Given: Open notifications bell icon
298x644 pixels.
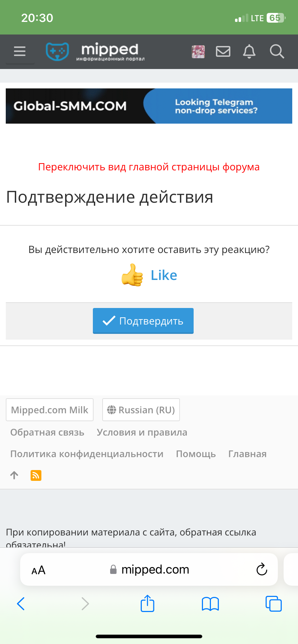Looking at the screenshot, I should click(x=249, y=51).
